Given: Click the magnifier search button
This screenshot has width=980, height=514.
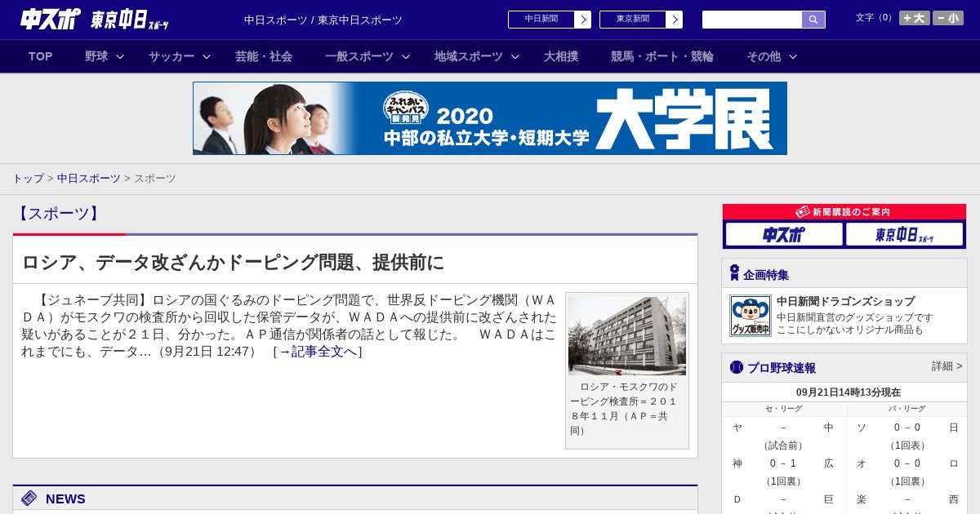Looking at the screenshot, I should point(813,20).
